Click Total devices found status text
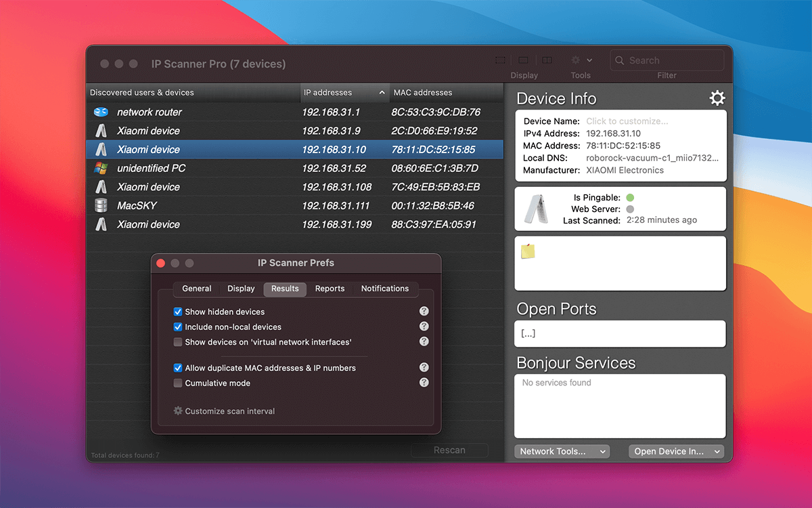This screenshot has height=508, width=812. (125, 455)
